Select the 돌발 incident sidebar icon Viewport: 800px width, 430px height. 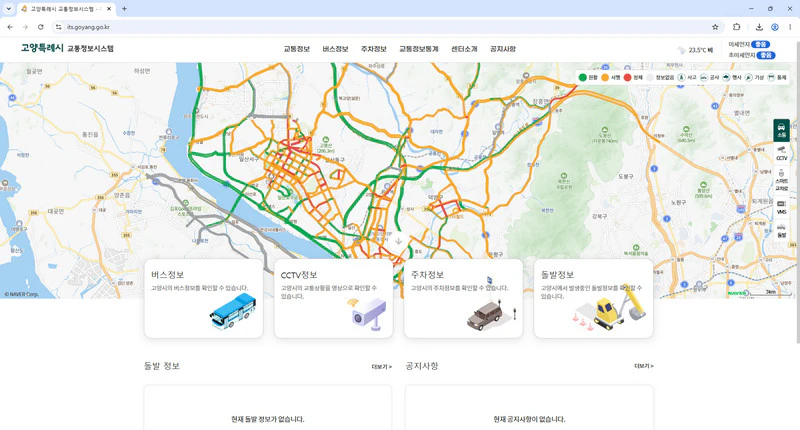click(781, 231)
